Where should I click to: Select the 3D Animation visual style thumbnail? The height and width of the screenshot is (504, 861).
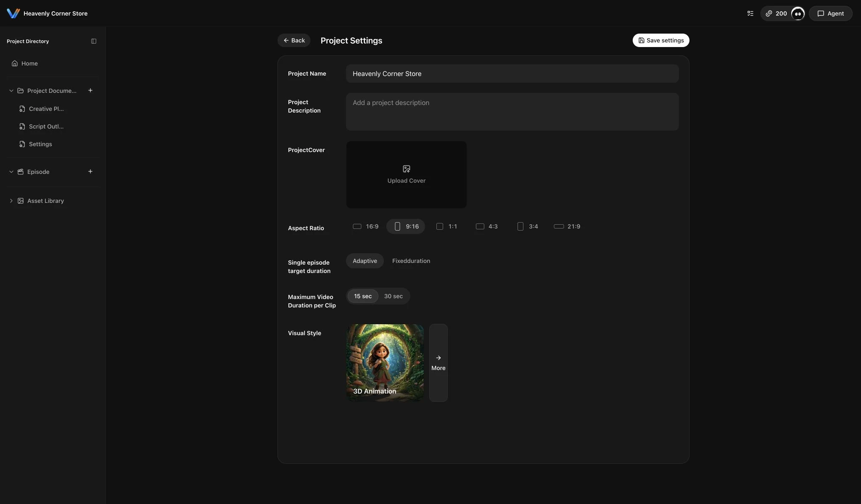pyautogui.click(x=385, y=363)
